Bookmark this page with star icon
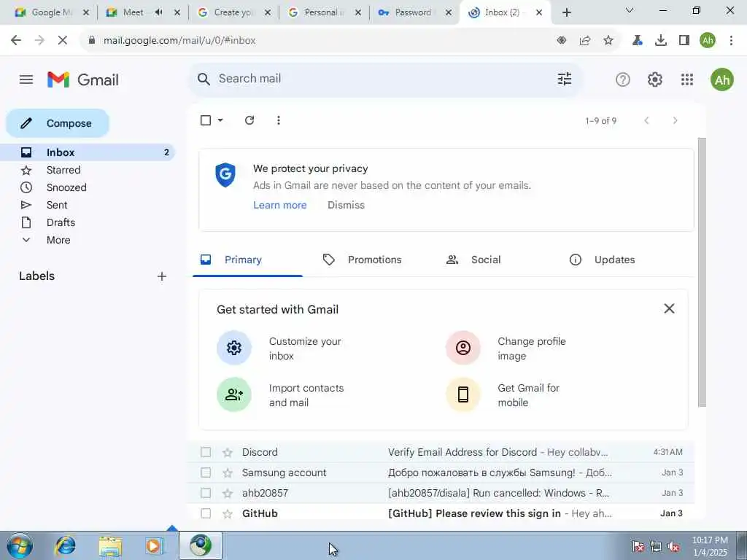This screenshot has height=560, width=747. [x=608, y=41]
